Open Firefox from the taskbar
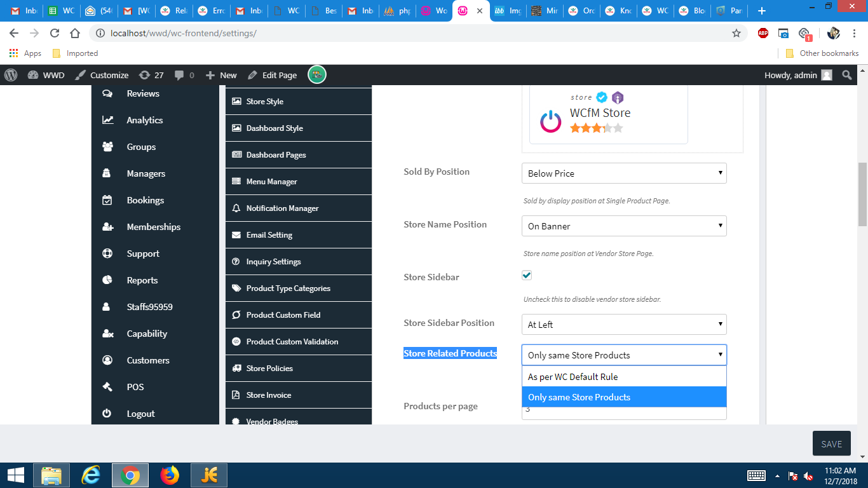This screenshot has width=868, height=488. [170, 475]
